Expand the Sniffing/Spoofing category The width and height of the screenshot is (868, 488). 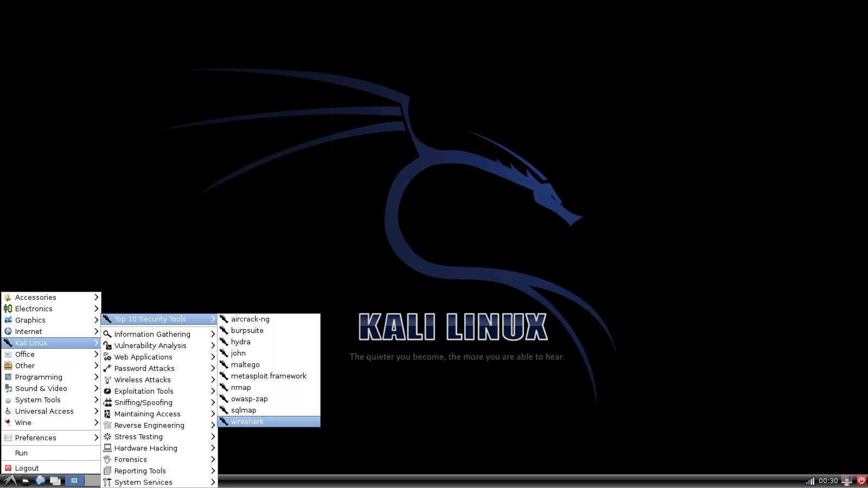(x=159, y=402)
